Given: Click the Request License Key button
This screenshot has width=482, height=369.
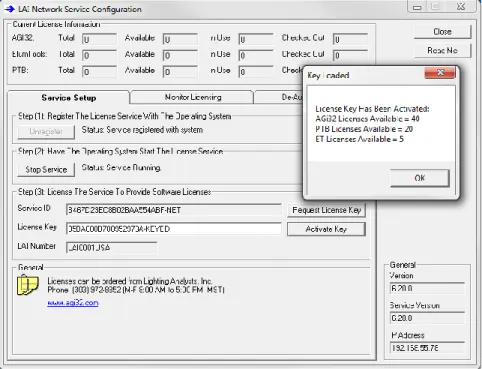Looking at the screenshot, I should coord(326,210).
